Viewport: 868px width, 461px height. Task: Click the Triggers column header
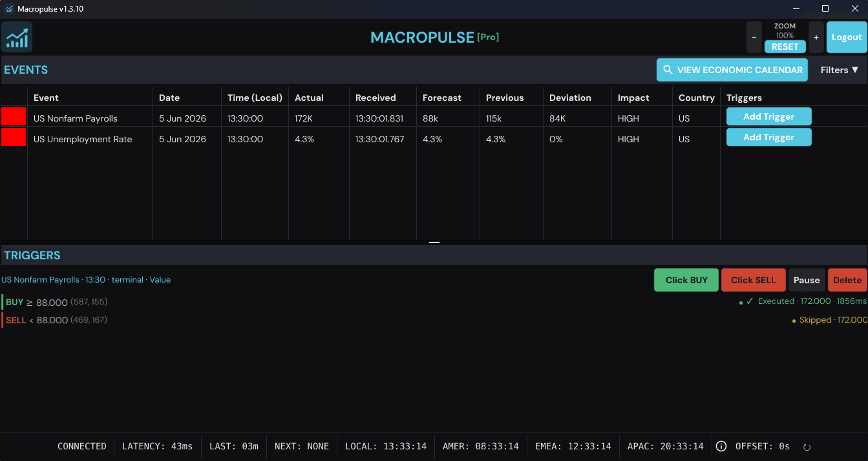coord(744,98)
